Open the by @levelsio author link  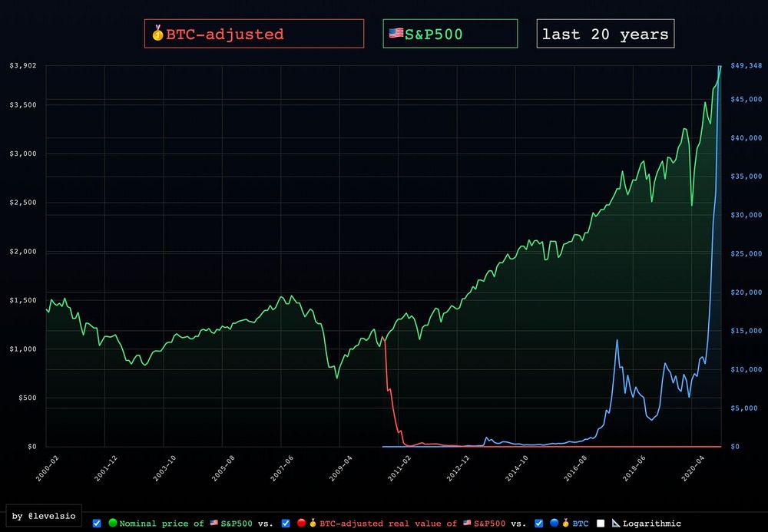(x=44, y=516)
